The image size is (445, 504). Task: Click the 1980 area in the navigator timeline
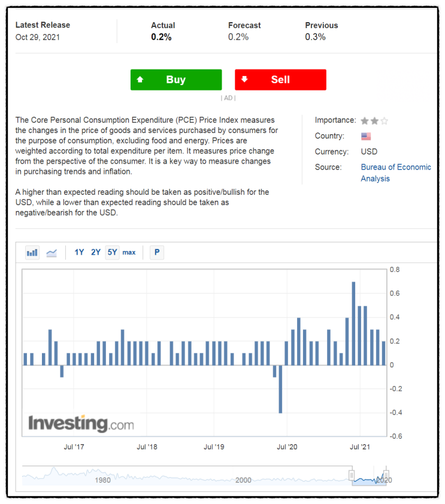[x=102, y=479]
